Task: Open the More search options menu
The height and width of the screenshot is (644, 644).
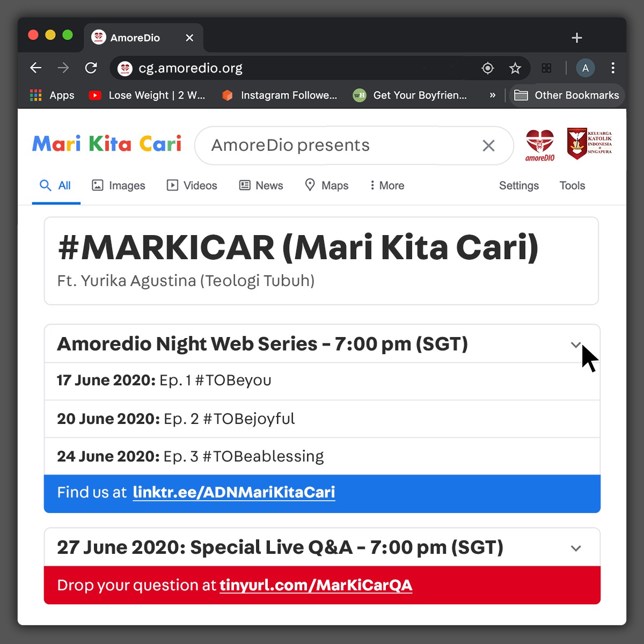Action: [x=387, y=186]
